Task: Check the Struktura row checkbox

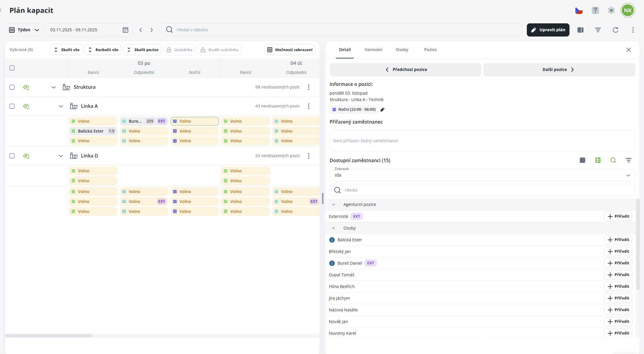Action: point(12,87)
